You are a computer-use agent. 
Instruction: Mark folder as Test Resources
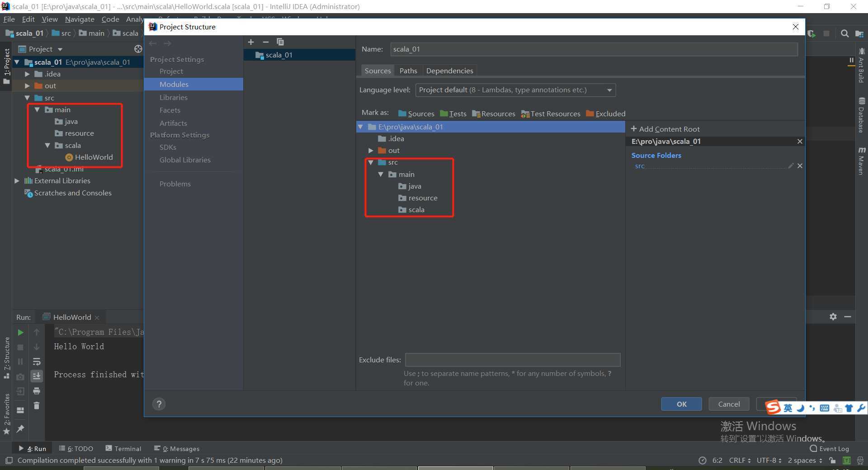(550, 114)
